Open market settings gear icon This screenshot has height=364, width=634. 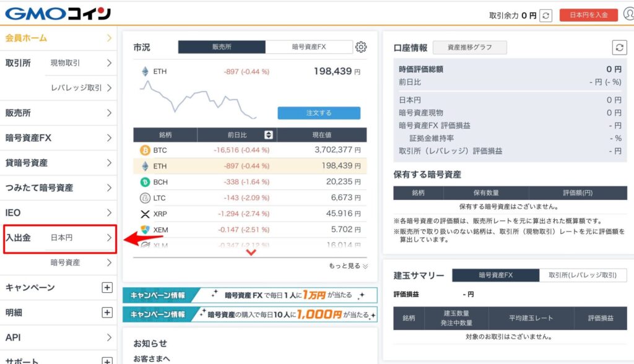tap(361, 47)
